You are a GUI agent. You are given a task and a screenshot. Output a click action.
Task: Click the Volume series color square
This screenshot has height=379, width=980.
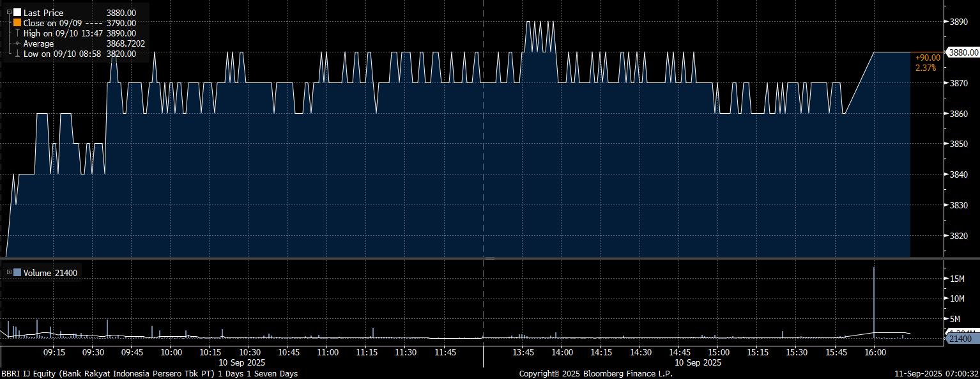coord(17,273)
